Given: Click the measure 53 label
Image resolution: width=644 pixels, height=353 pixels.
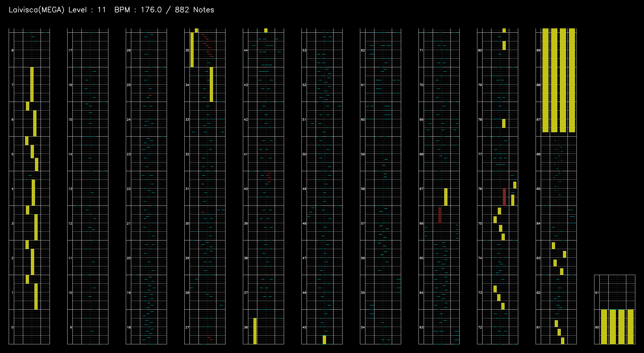Looking at the screenshot, I should point(304,50).
